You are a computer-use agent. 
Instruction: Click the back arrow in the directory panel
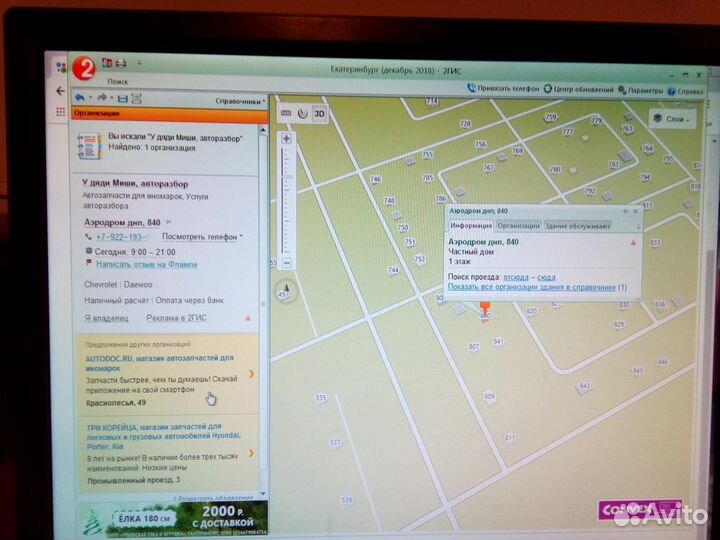[79, 99]
